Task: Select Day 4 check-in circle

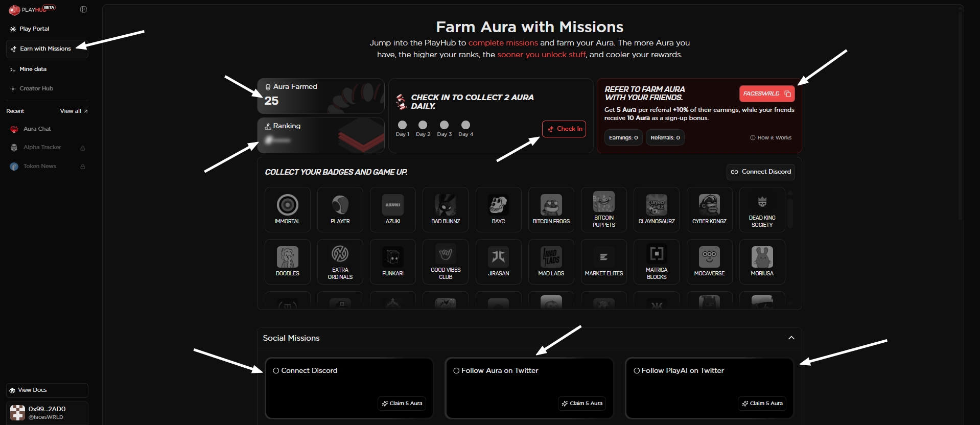Action: [466, 125]
